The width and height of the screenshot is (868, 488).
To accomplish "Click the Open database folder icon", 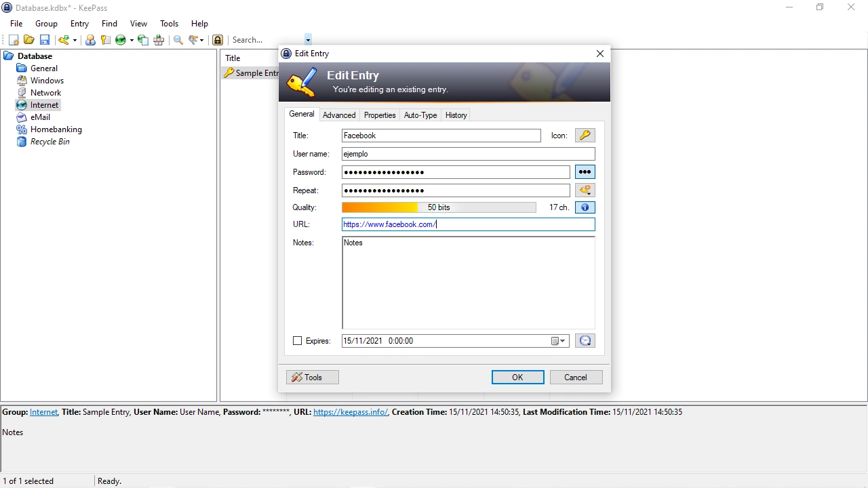I will pos(28,40).
